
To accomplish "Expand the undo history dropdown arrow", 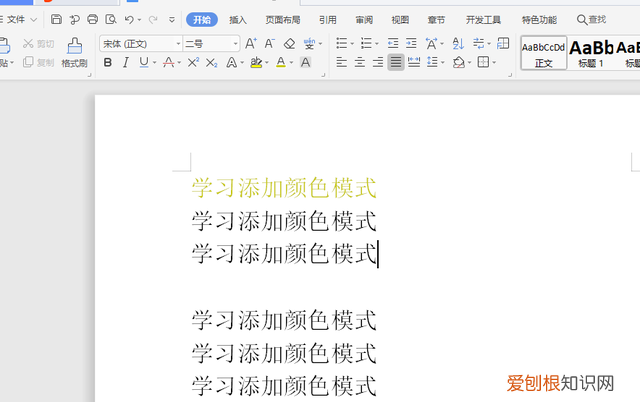I will 139,20.
